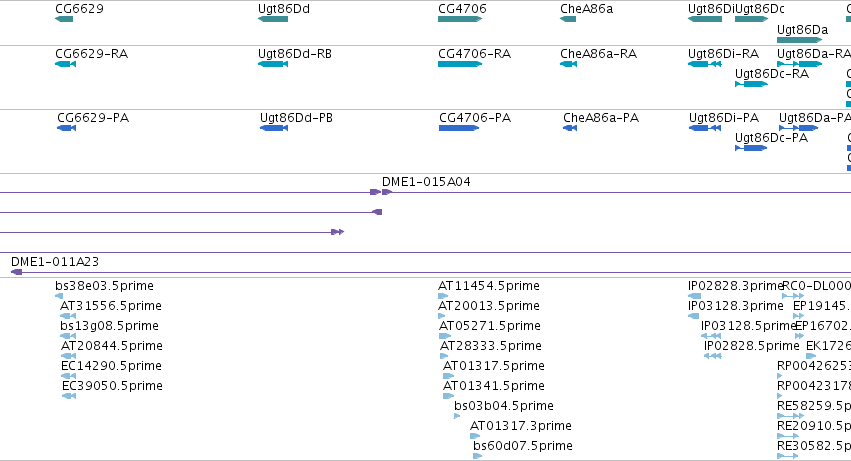Select EST AT01317.3prime
The image size is (851, 461).
521,426
